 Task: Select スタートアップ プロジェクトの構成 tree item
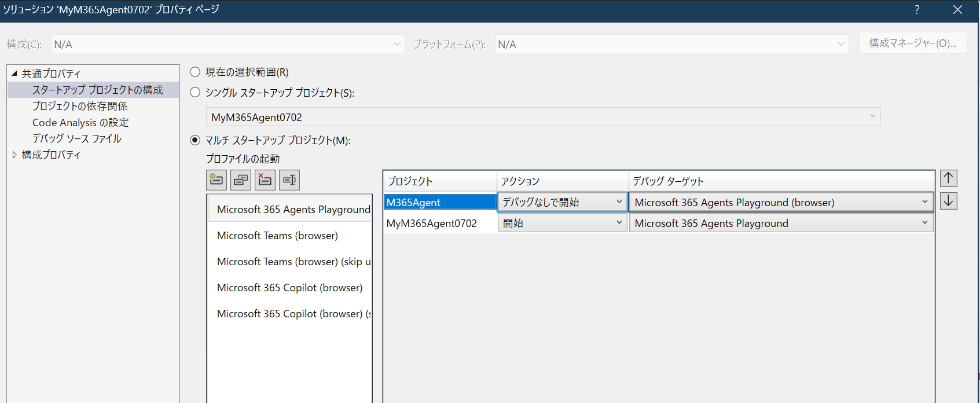point(98,90)
